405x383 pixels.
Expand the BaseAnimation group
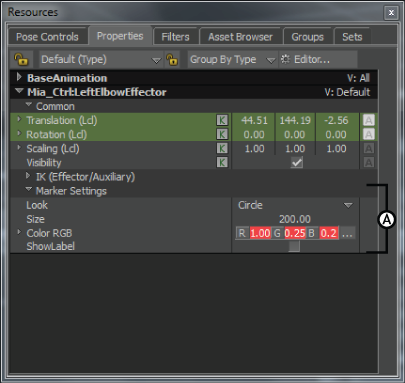click(x=19, y=78)
